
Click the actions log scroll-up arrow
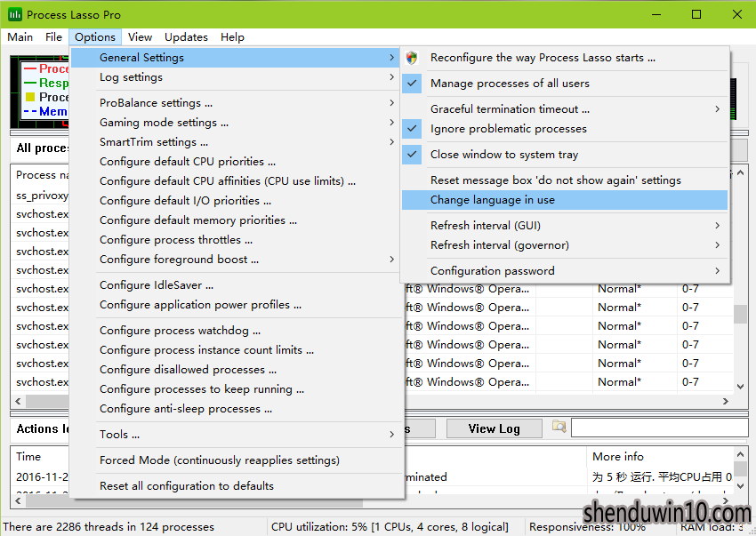click(x=741, y=454)
